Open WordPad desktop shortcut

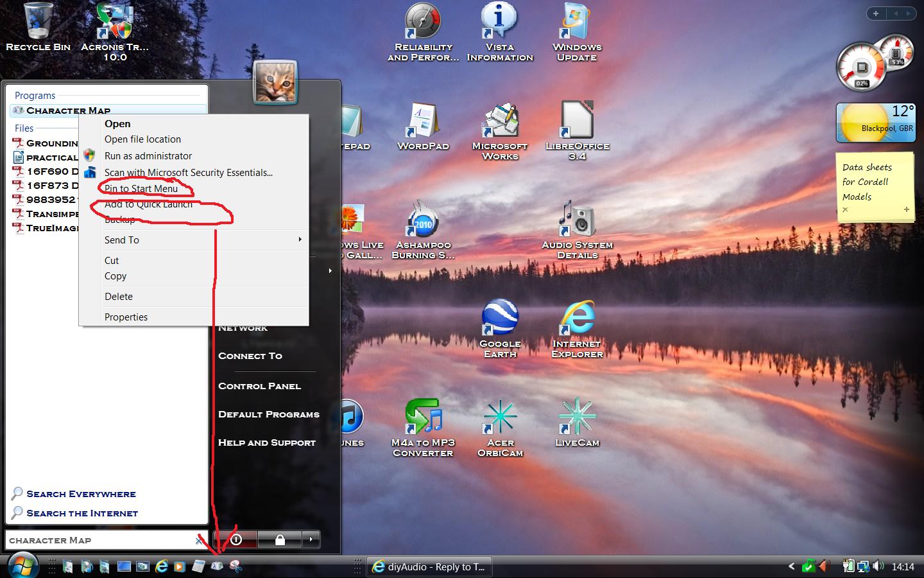tap(423, 126)
